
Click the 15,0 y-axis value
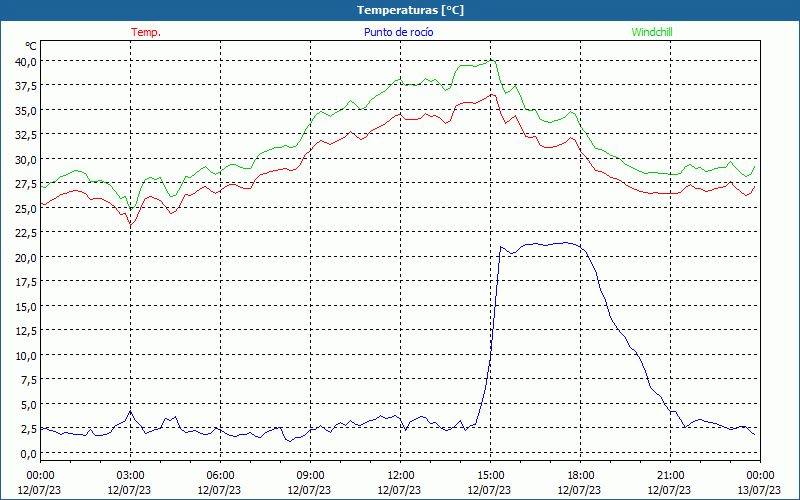click(27, 306)
